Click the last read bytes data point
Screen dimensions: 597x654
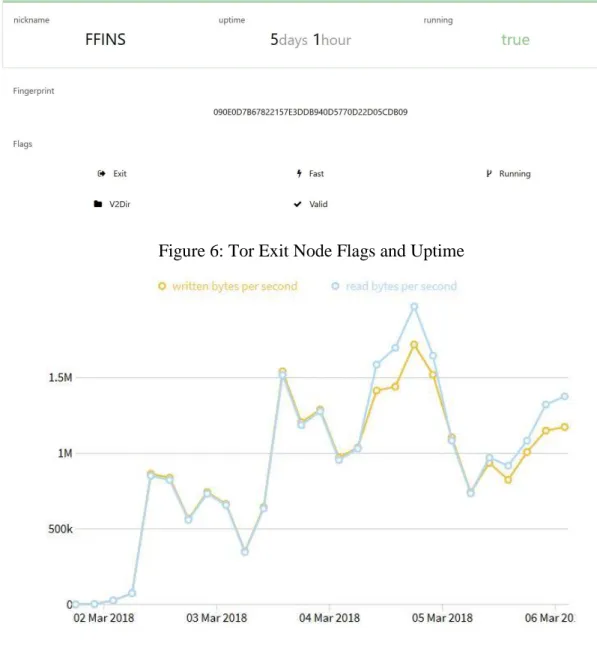tap(564, 396)
